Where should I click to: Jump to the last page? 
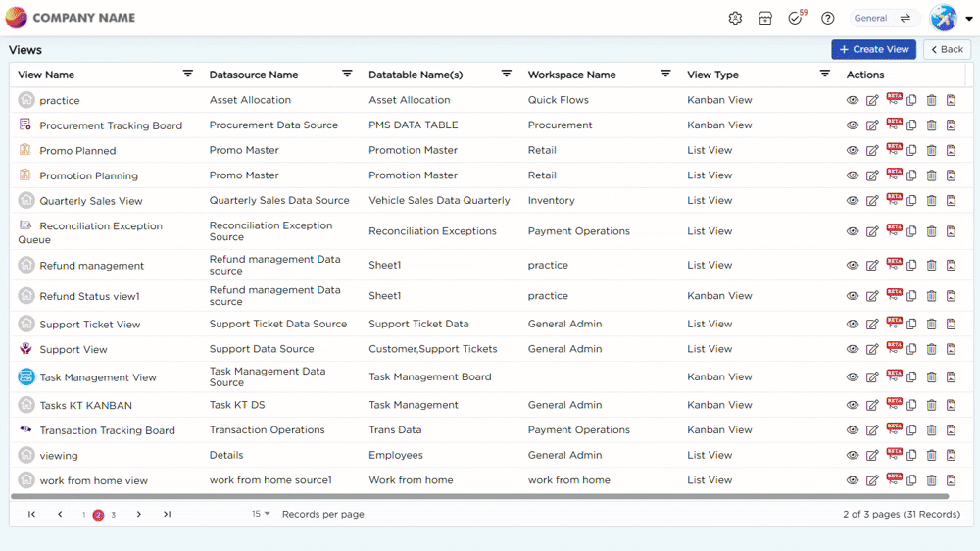(167, 514)
